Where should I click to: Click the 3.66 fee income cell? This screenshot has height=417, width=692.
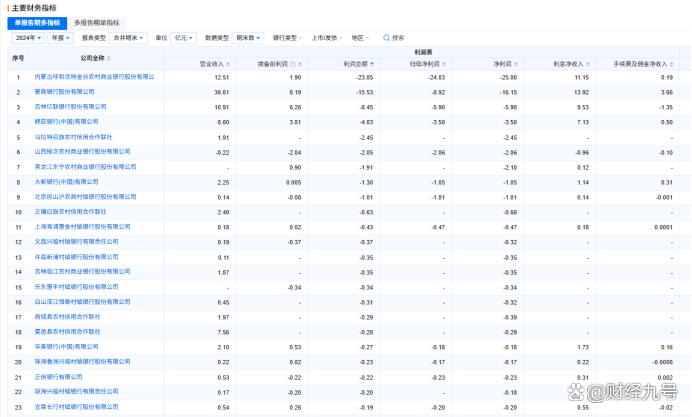(x=667, y=93)
